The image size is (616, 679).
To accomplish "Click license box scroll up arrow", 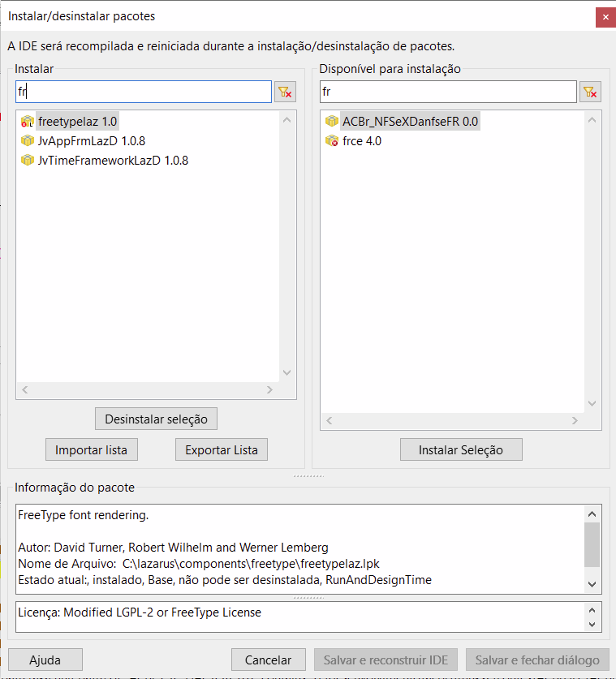I will 592,610.
